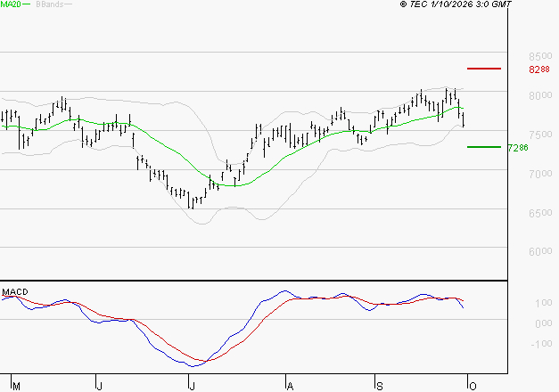Click the 7500 price axis label
Image resolution: width=559 pixels, height=392 pixels.
[540, 135]
